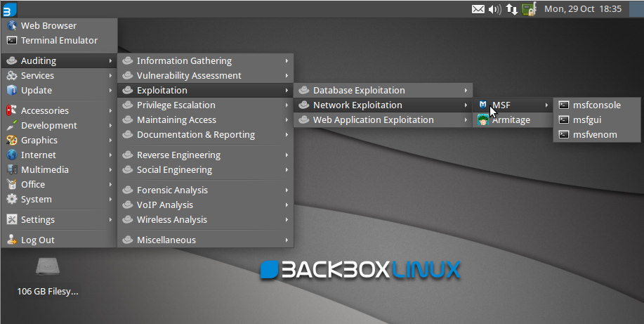Open the mail envelope tray icon
Image resolution: width=644 pixels, height=324 pixels.
pos(478,9)
